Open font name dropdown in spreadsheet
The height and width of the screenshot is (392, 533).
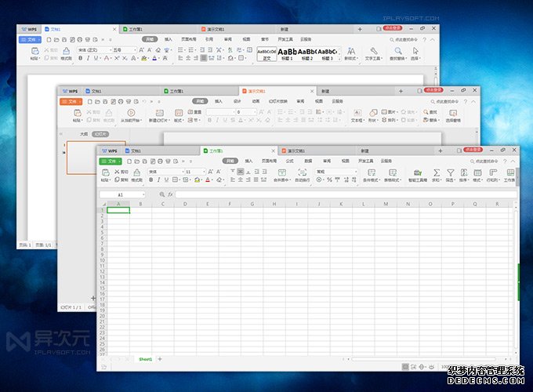[x=166, y=172]
